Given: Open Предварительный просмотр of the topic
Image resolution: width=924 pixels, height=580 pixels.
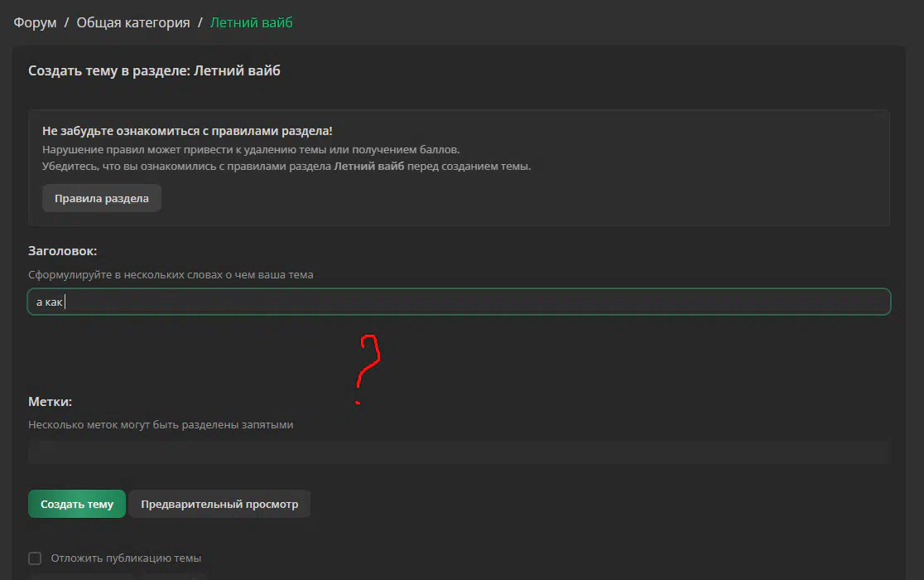Looking at the screenshot, I should tap(219, 504).
